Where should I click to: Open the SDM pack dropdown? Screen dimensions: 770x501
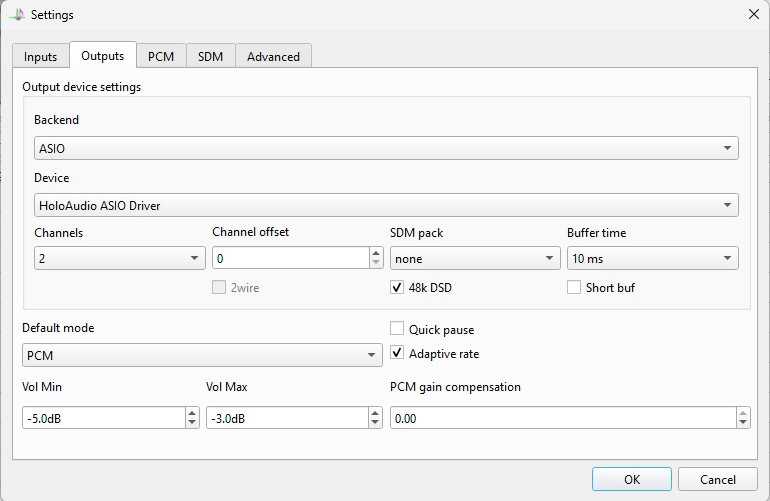coord(475,259)
